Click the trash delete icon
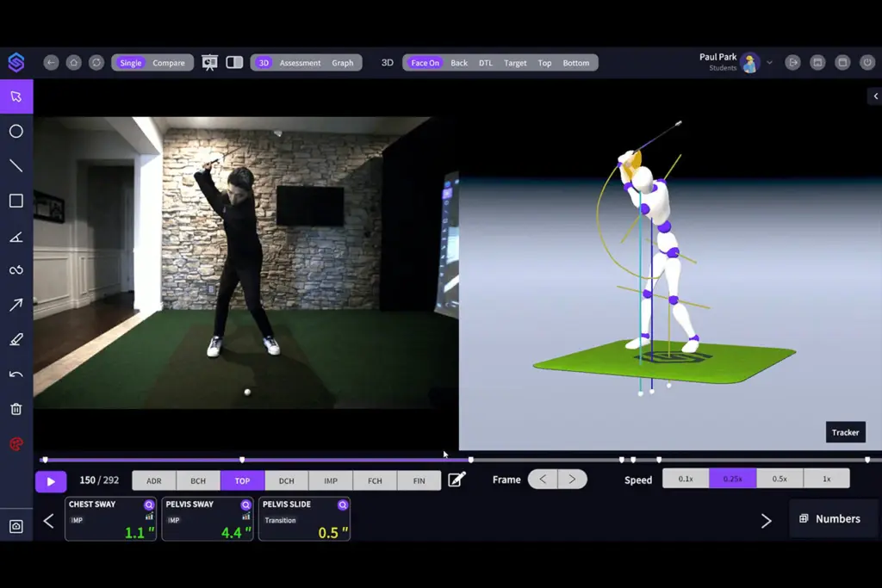Viewport: 882px width, 588px height. coord(16,409)
